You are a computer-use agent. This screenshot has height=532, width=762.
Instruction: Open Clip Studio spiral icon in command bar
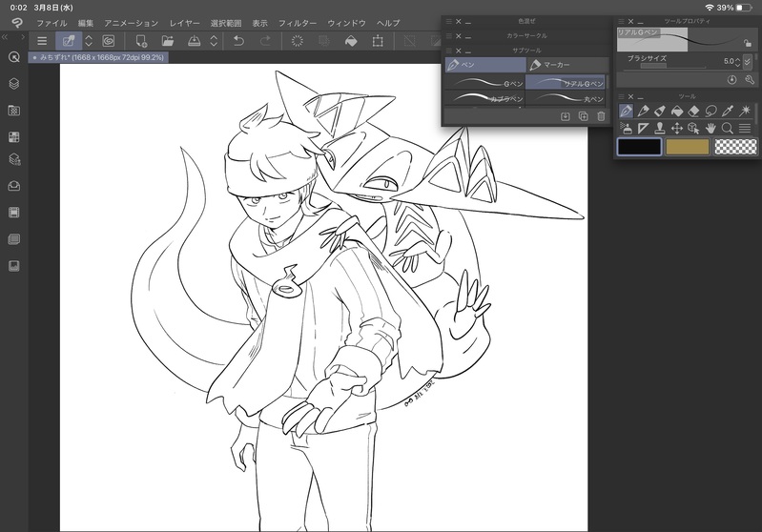[109, 41]
